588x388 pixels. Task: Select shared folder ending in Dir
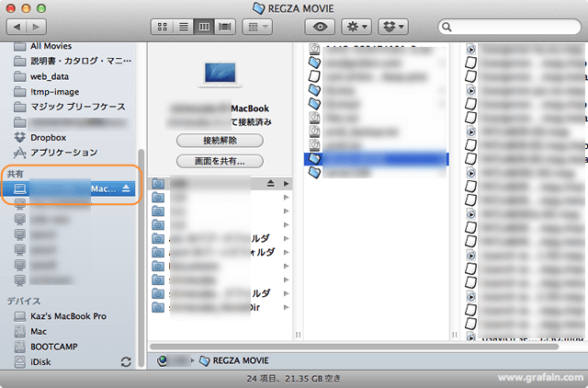point(220,308)
